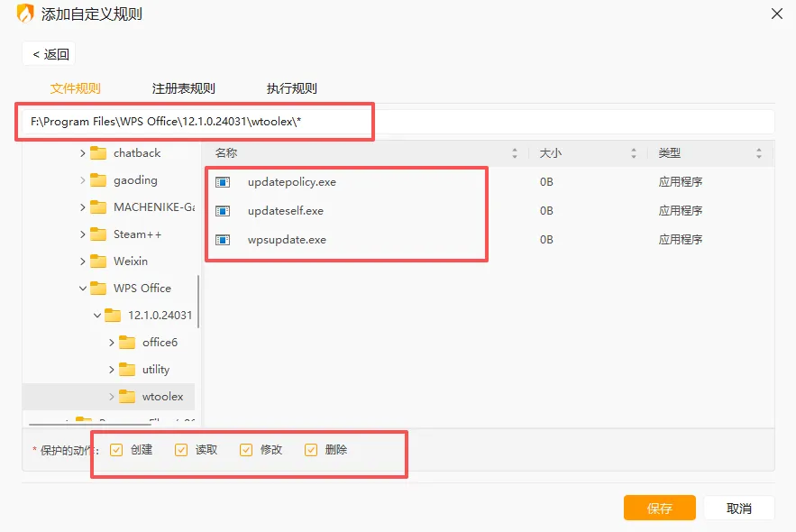Image resolution: width=796 pixels, height=532 pixels.
Task: Click the Steam++ folder icon
Action: 98,234
